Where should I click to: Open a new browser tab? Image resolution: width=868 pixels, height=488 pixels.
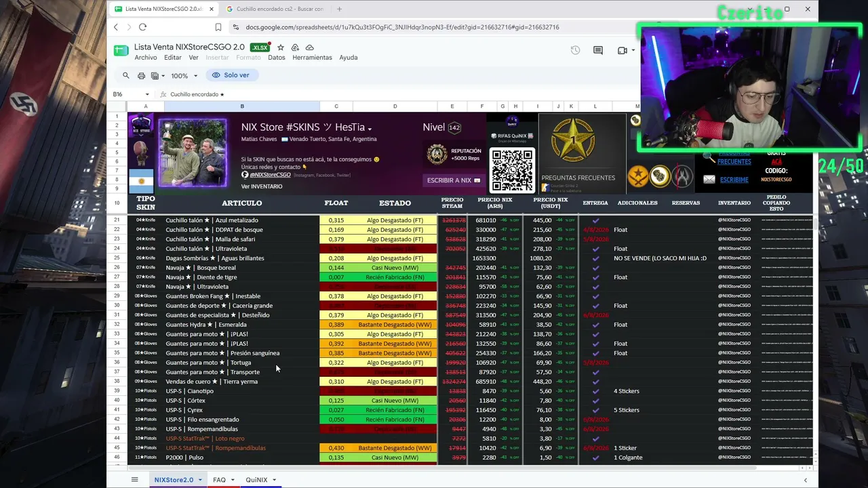pyautogui.click(x=339, y=9)
